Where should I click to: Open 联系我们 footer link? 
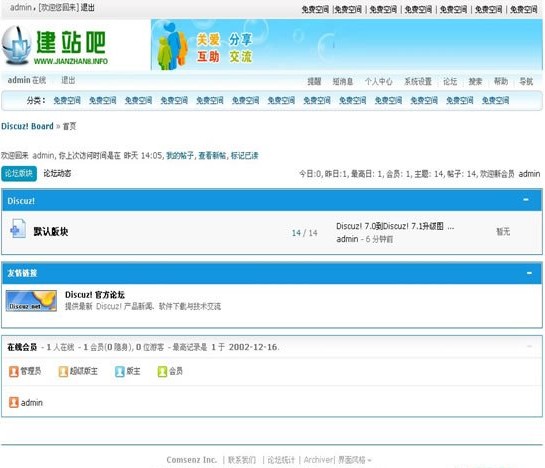pyautogui.click(x=242, y=460)
